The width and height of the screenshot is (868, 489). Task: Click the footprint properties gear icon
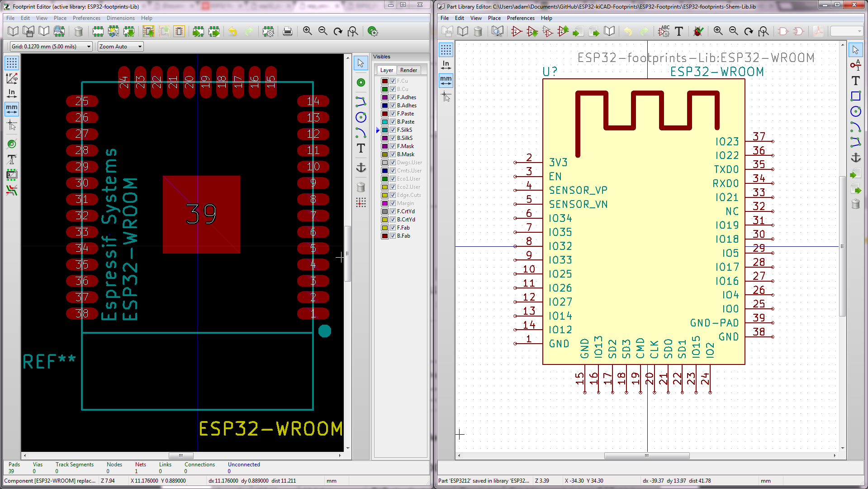(268, 31)
